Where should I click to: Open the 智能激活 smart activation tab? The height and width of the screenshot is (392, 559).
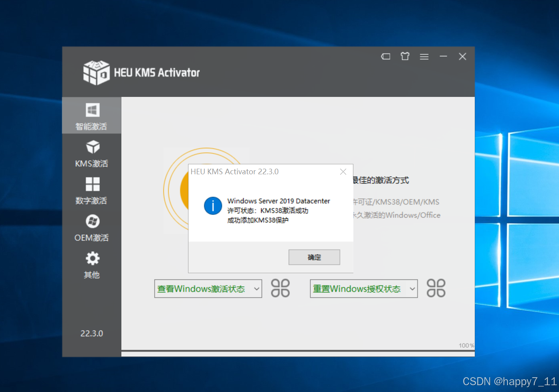91,116
